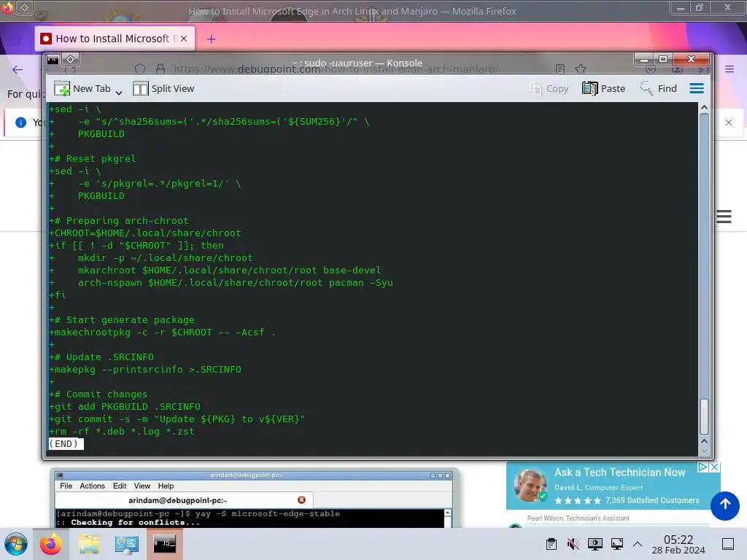Click '+# Update .SRCINFO' comment line

click(x=101, y=357)
